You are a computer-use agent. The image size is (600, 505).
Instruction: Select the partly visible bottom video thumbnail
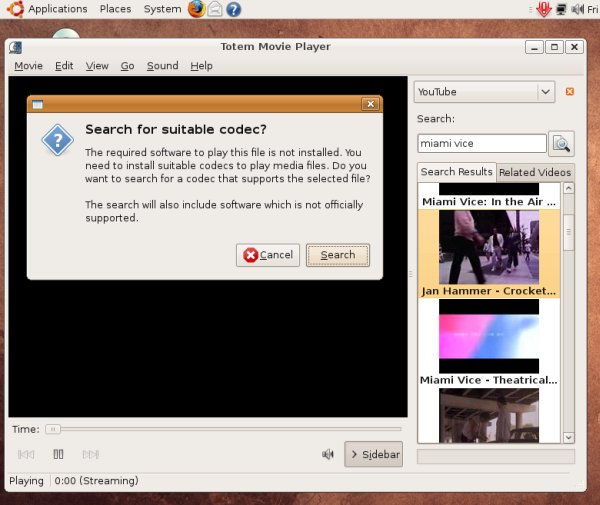tap(489, 415)
